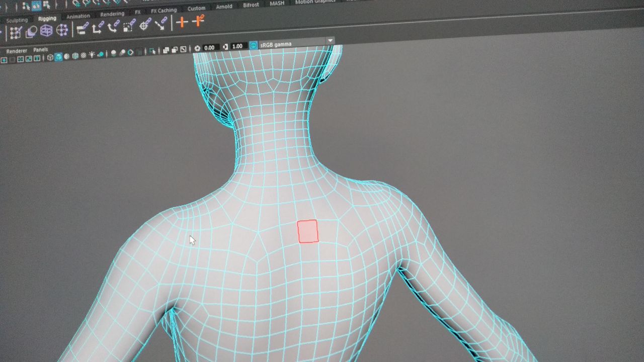Open the sRGB gamma view transform dropdown
The width and height of the screenshot is (644, 362).
click(297, 43)
